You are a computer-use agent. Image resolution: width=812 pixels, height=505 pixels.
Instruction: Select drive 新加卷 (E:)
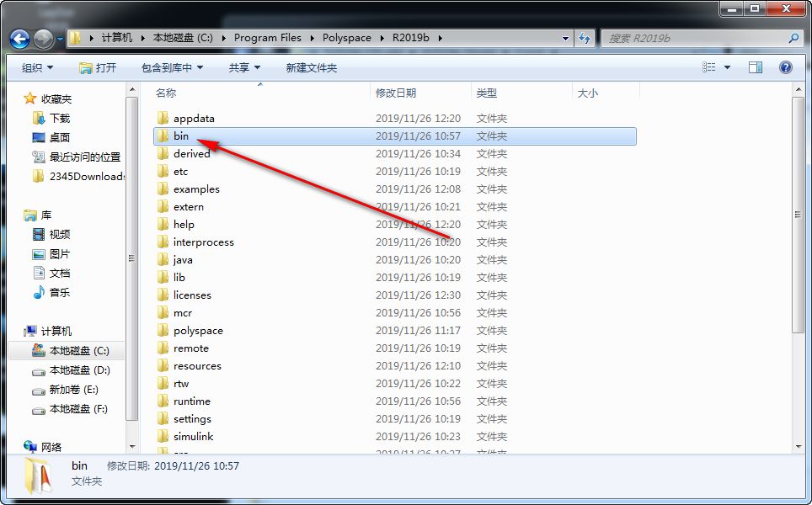pos(73,389)
